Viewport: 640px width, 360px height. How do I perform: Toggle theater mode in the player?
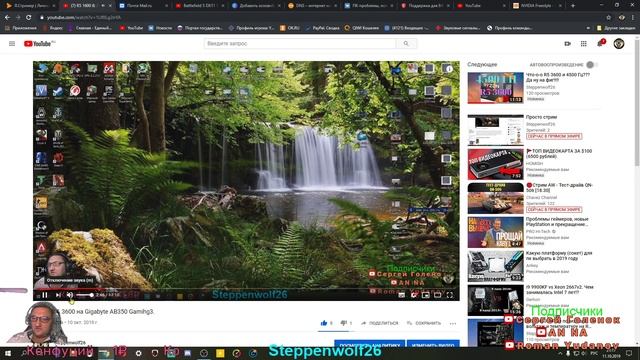pos(438,295)
